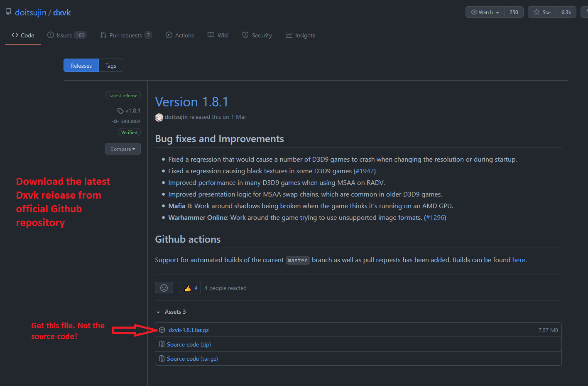Click the tag icon beside v1.8.1
Image resolution: width=588 pixels, height=386 pixels.
120,111
